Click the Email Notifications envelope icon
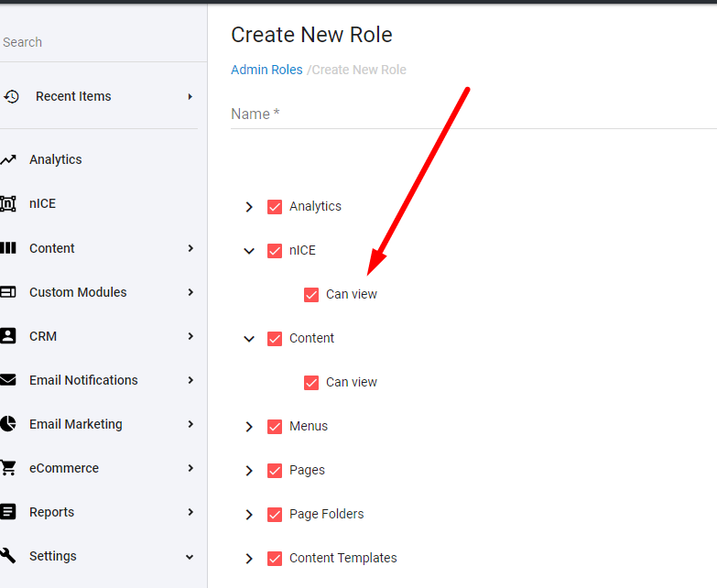717x588 pixels. [x=8, y=380]
